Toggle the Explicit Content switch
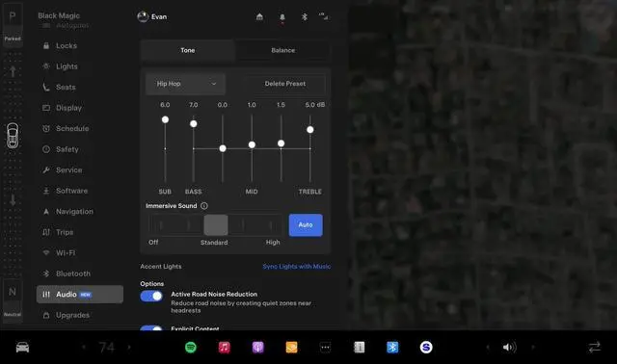Screen dimensions: 617x364 151,328
